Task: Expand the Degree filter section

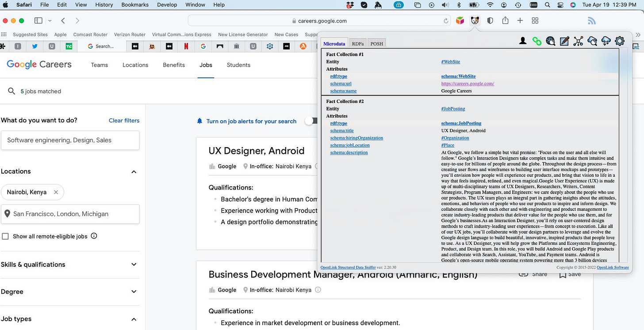Action: point(134,292)
